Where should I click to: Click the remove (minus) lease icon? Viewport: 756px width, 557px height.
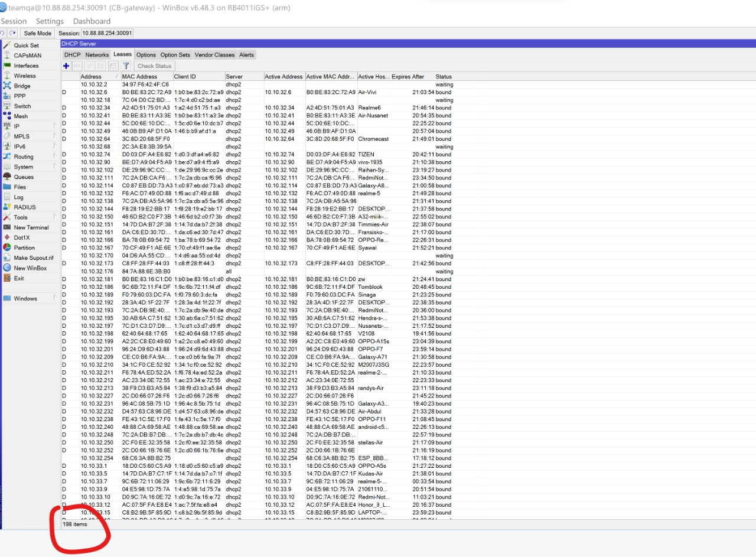tap(77, 66)
